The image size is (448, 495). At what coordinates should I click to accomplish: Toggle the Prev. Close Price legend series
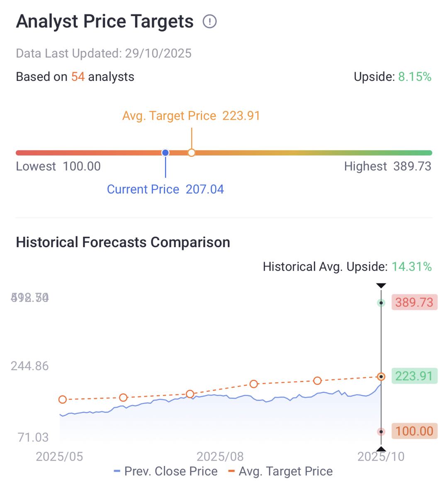[x=166, y=471]
